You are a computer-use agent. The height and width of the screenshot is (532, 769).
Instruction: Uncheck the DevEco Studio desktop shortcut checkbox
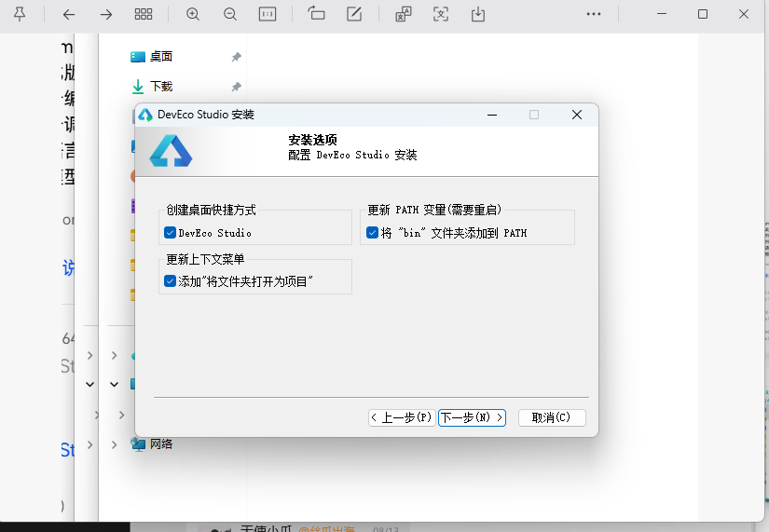click(x=171, y=232)
